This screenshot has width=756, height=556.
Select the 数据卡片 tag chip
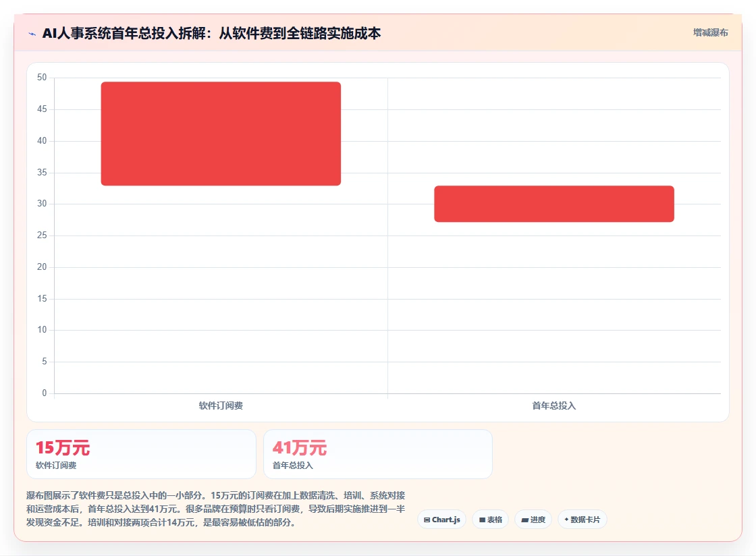[x=583, y=520]
